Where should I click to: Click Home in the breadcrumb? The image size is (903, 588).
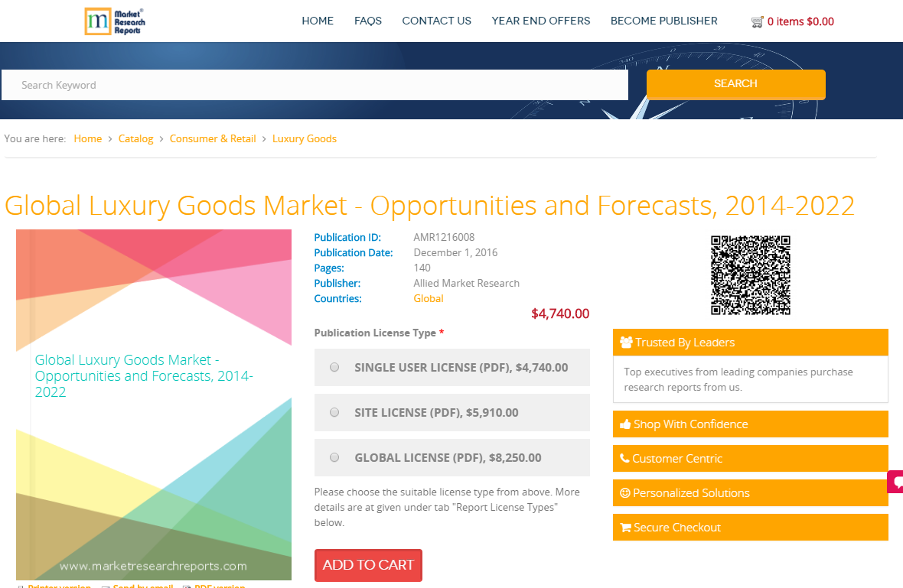87,138
